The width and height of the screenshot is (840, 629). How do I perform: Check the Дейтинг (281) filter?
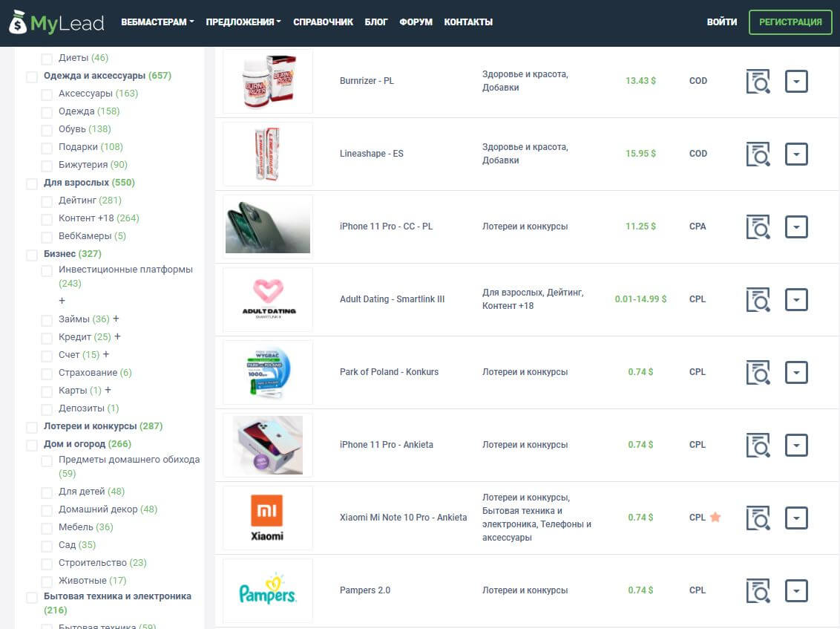(47, 201)
